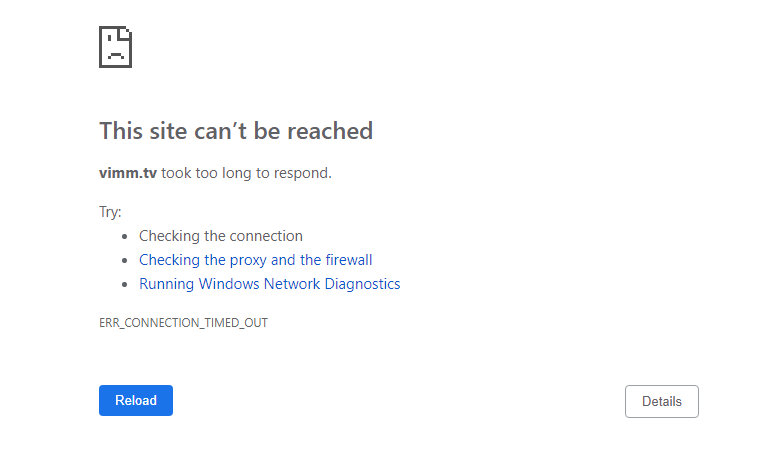Click the word firewall in the proxy link
The height and width of the screenshot is (452, 758).
click(349, 260)
